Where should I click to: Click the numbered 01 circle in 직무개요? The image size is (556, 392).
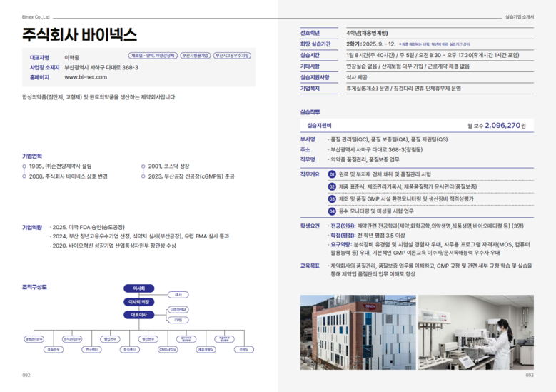point(332,174)
